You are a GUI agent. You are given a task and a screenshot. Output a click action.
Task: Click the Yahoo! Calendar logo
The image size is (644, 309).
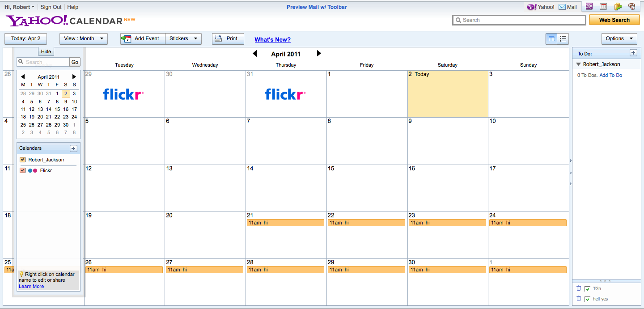pos(70,20)
